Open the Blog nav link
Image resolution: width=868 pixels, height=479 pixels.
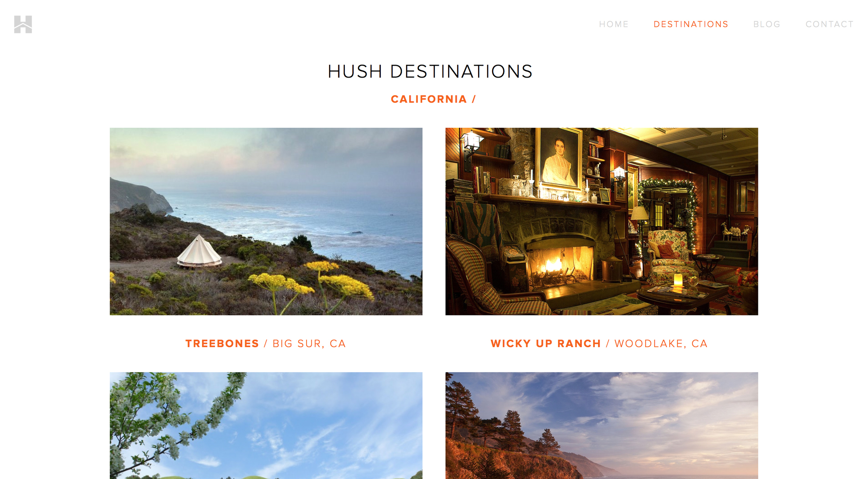tap(767, 24)
